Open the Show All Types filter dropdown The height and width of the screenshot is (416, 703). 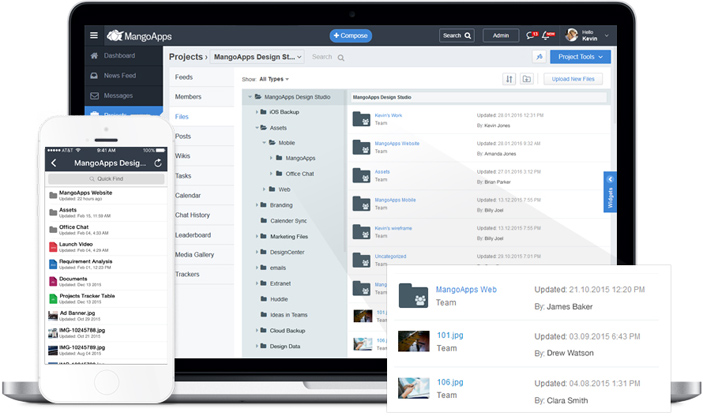(274, 79)
